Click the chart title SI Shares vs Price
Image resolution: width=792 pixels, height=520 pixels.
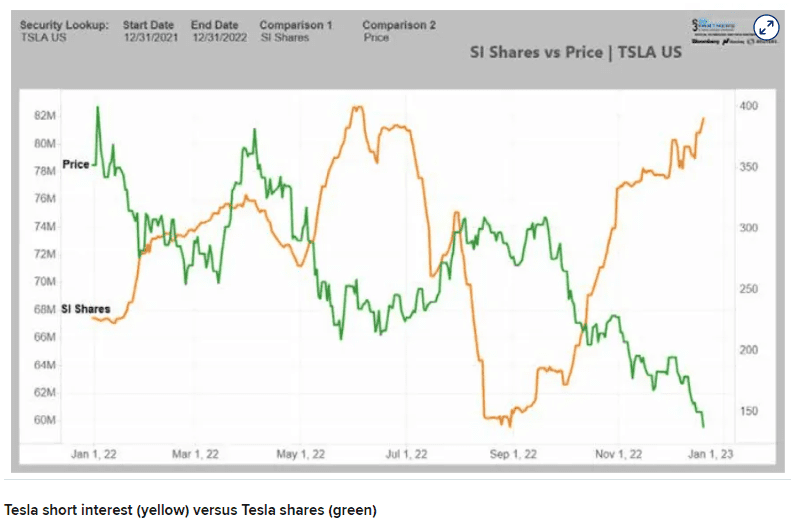pyautogui.click(x=576, y=52)
